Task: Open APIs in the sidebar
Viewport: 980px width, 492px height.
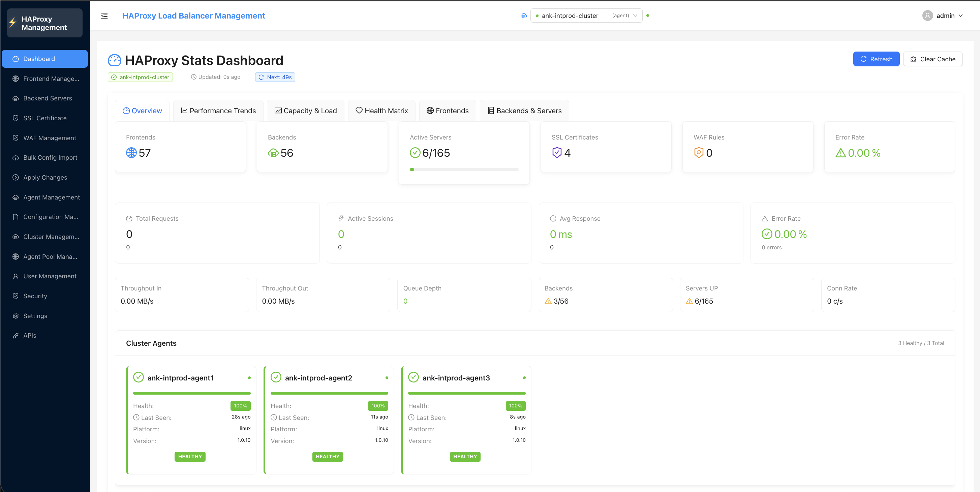Action: pyautogui.click(x=45, y=336)
